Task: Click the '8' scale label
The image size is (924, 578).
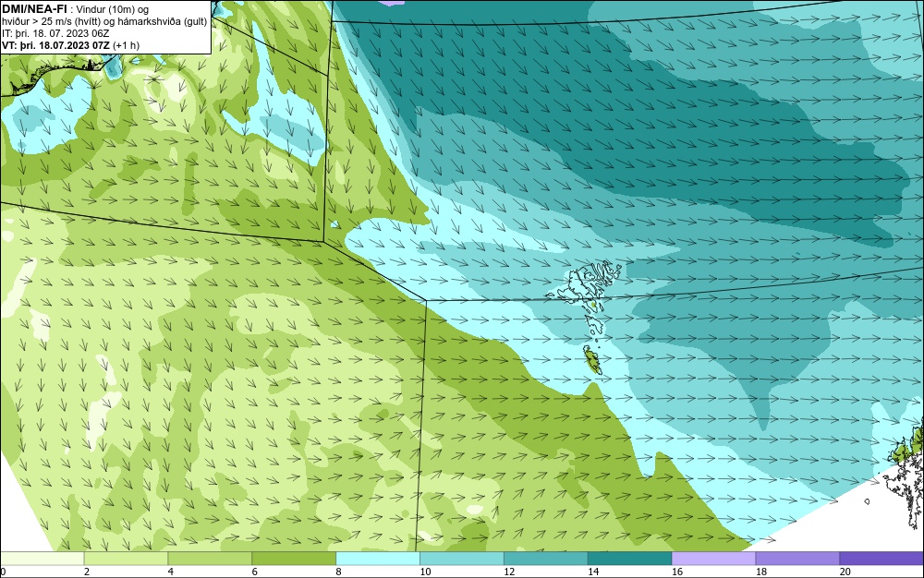Action: coord(338,572)
